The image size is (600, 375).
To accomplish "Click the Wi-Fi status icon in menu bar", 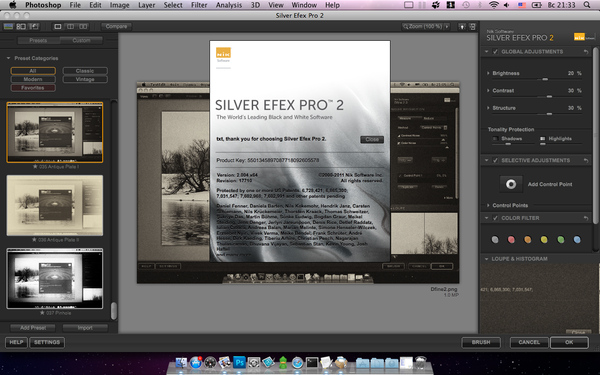I will click(494, 5).
